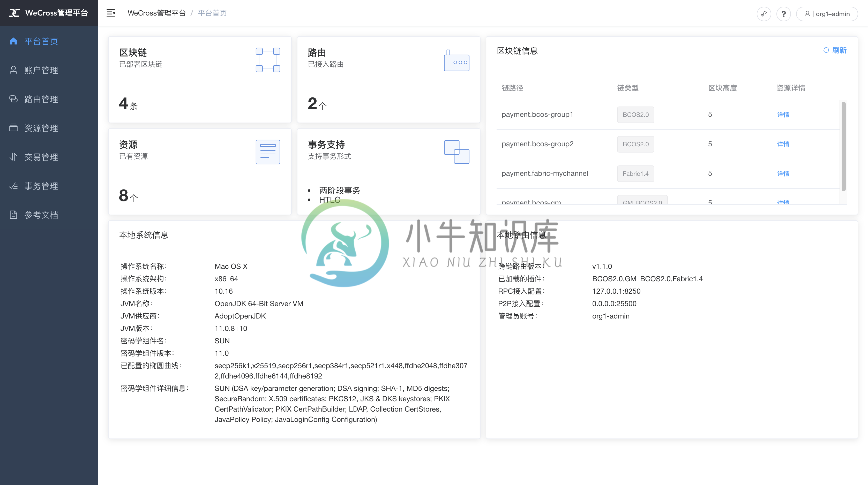The width and height of the screenshot is (868, 485).
Task: Click the Mac OS X system name value
Action: pos(231,266)
